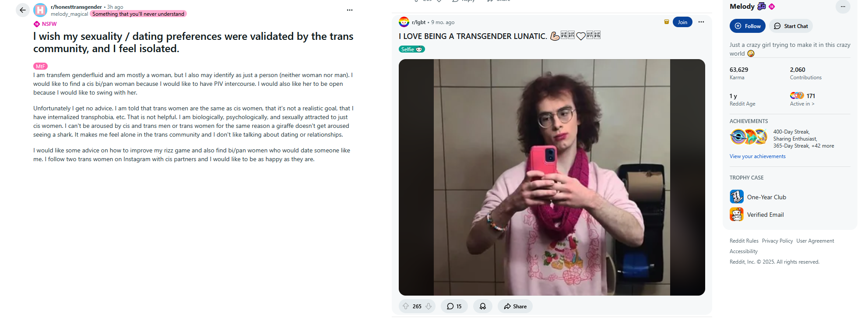The width and height of the screenshot is (868, 321).
Task: Downvote the r/lgbt selfie post
Action: (429, 306)
